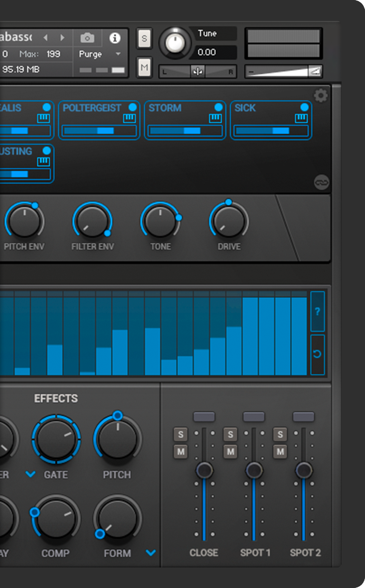Mute the instrument with header M button
The height and width of the screenshot is (588, 365).
144,67
